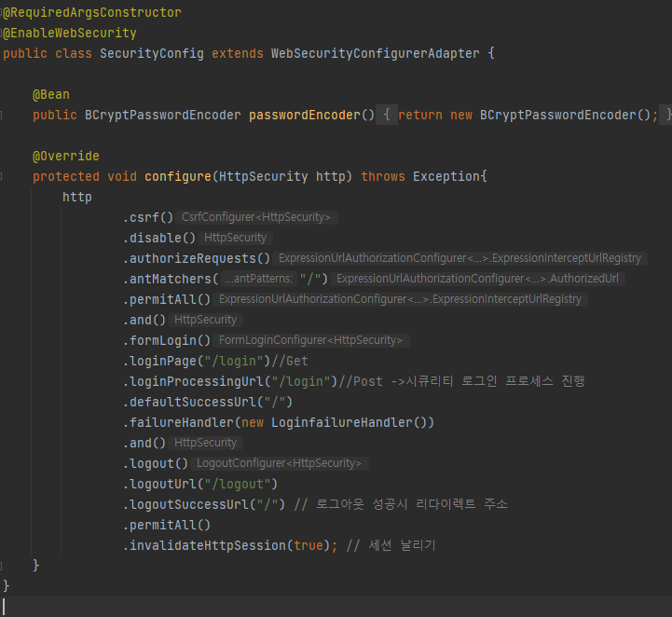The image size is (672, 617).
Task: Click the BCryptPasswordEncoder return type before passwordEncoder
Action: point(163,115)
